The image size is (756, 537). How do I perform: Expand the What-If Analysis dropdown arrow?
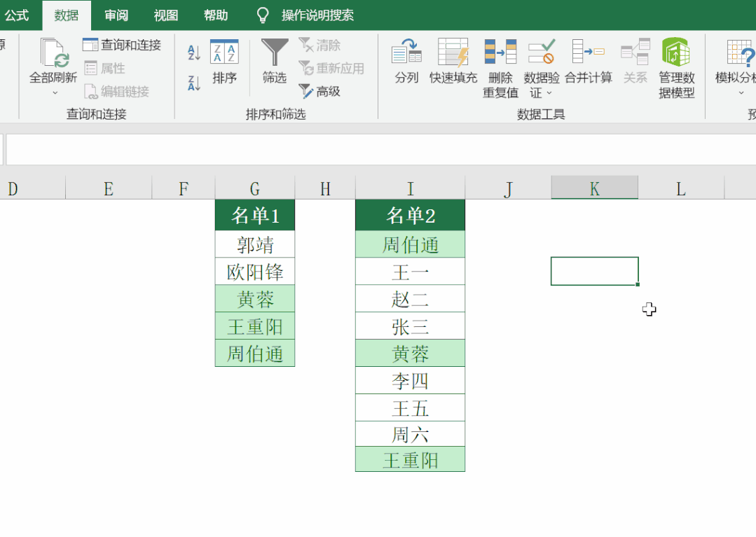(741, 92)
